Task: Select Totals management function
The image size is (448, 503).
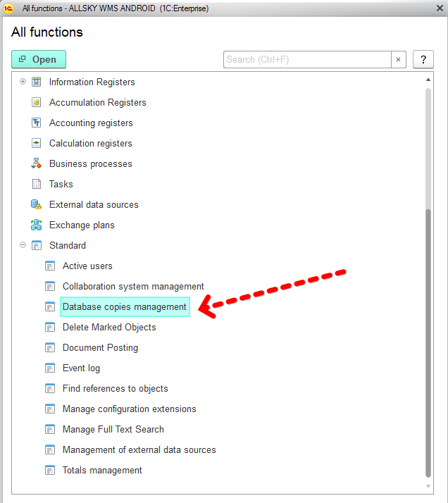Action: pyautogui.click(x=102, y=471)
